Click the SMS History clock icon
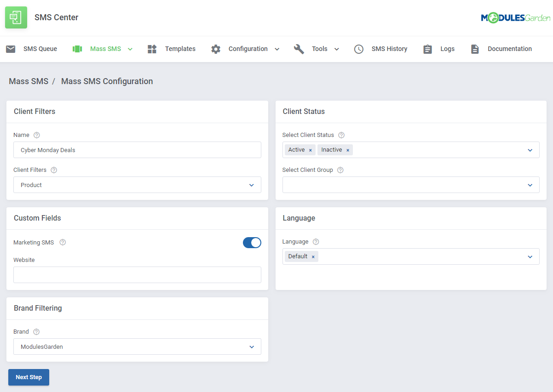553x392 pixels. 358,49
